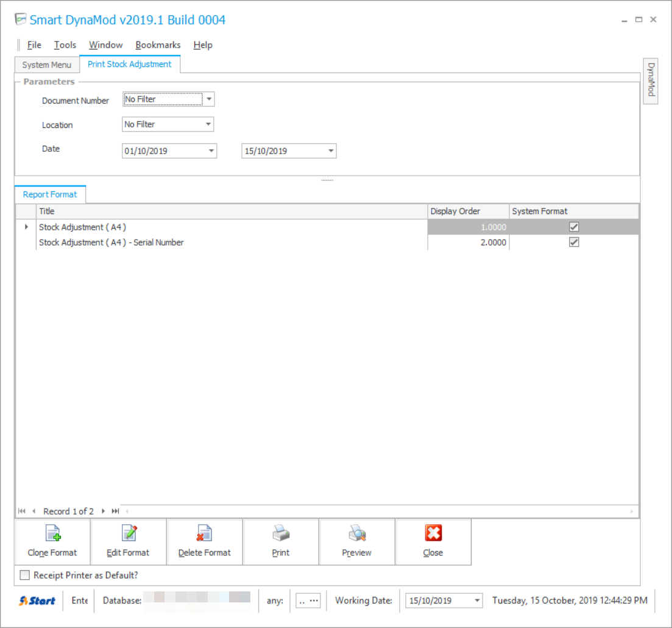Image resolution: width=672 pixels, height=628 pixels.
Task: Click the Clone Format document icon
Action: point(53,533)
